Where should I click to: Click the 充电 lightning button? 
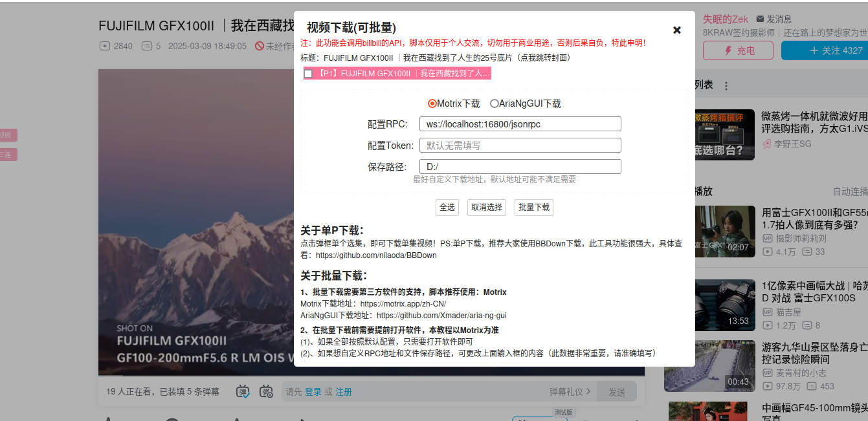[x=738, y=50]
